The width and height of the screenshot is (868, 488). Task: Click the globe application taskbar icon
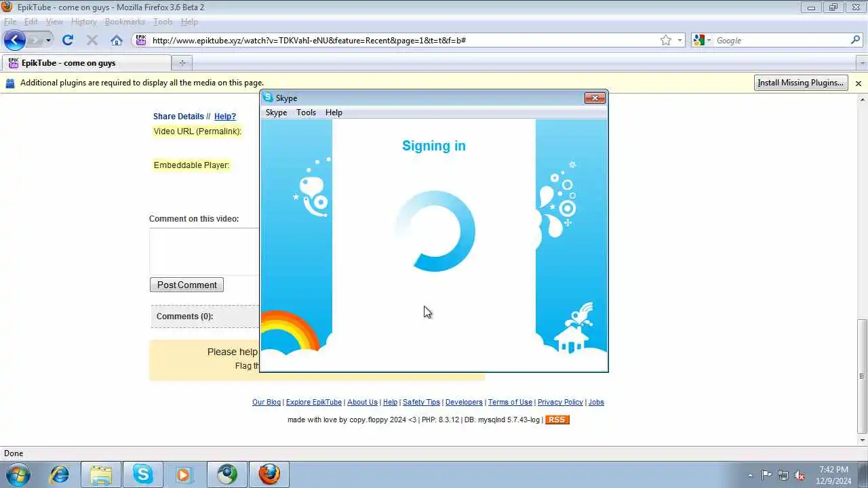coord(227,474)
